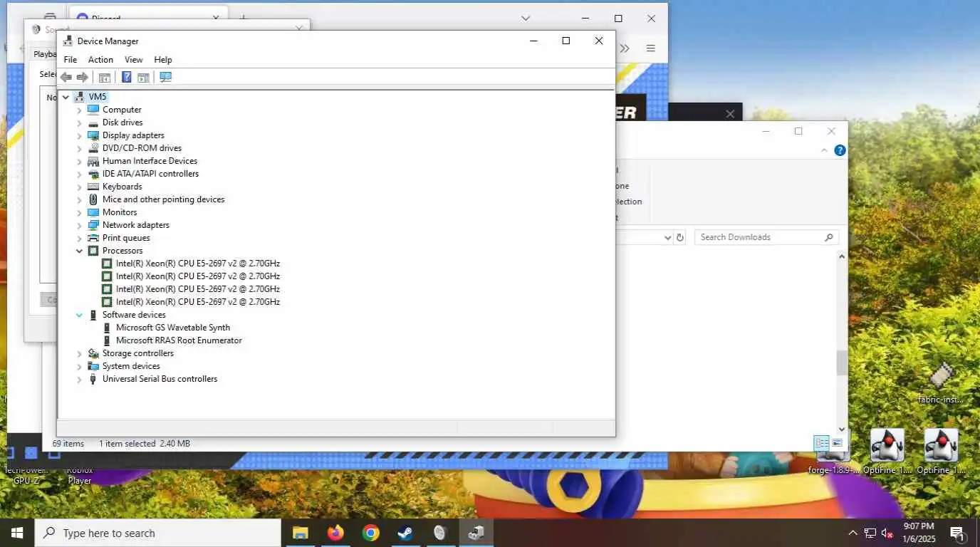This screenshot has height=547, width=980.
Task: Select the Universal Serial Bus controllers label
Action: [x=160, y=379]
